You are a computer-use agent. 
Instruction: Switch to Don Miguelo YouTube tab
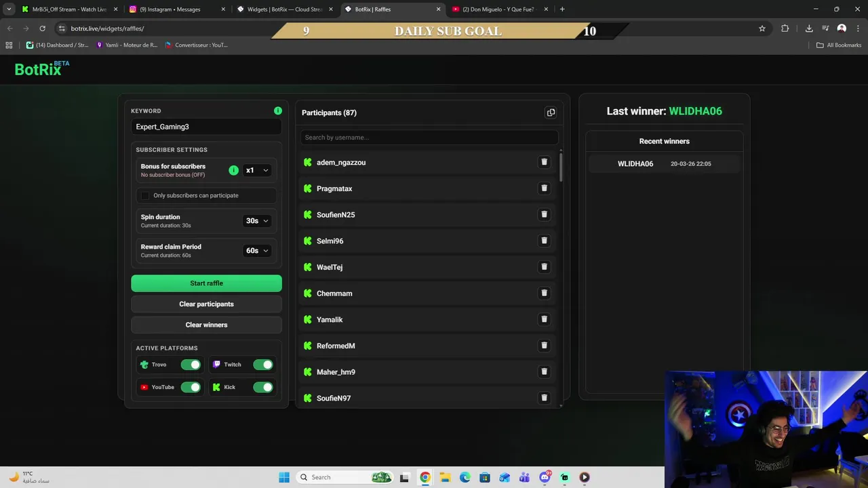(x=500, y=9)
